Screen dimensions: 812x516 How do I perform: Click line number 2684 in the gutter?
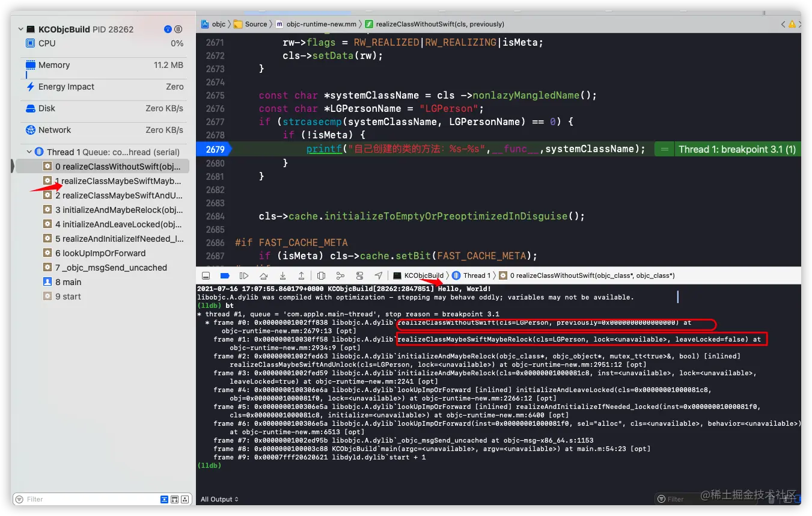pos(215,217)
